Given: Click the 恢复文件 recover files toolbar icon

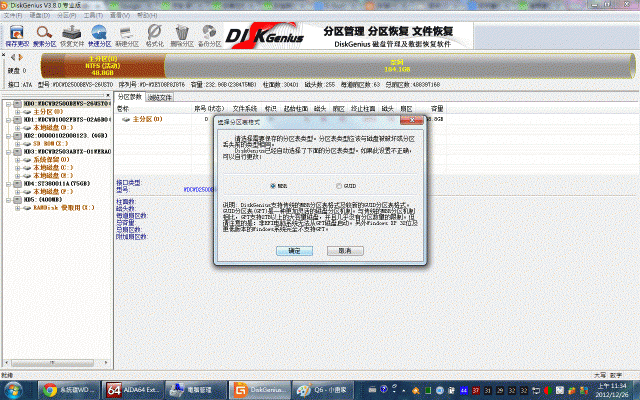Looking at the screenshot, I should tap(72, 36).
